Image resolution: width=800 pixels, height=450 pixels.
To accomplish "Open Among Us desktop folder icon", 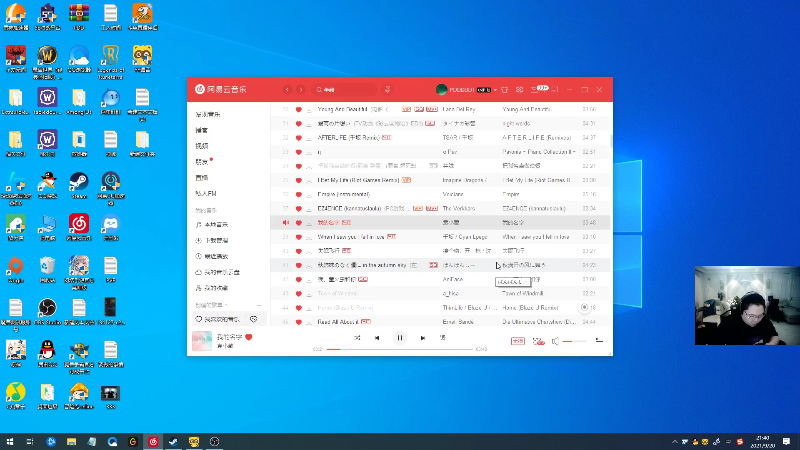I will coord(79,102).
